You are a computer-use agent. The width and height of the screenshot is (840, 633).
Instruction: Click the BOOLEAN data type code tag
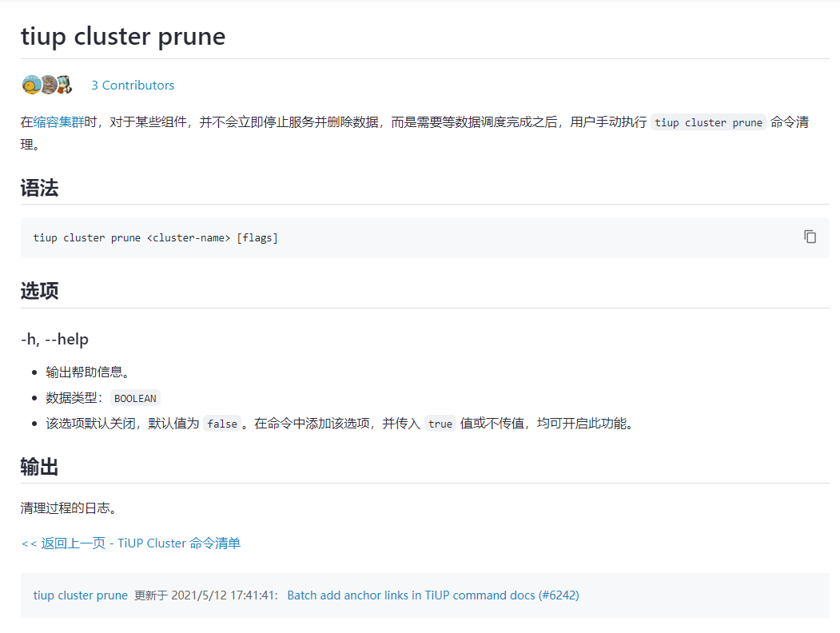pyautogui.click(x=136, y=398)
